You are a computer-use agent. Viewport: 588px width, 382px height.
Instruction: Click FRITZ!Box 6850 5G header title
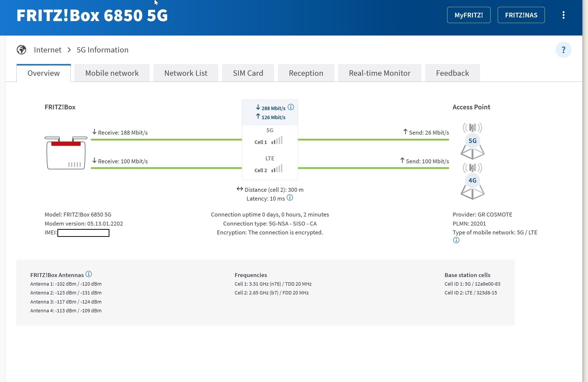click(92, 15)
